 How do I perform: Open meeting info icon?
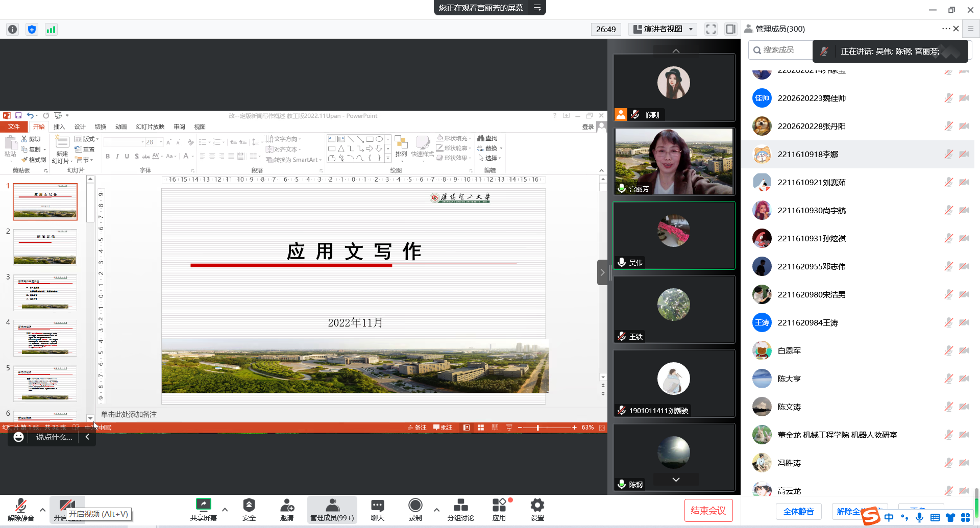13,30
